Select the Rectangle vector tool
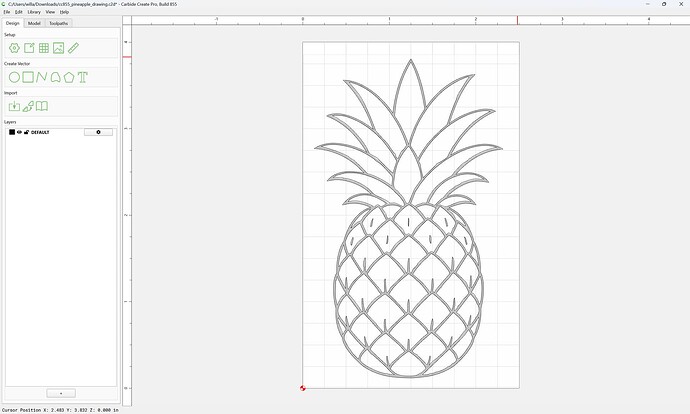The height and width of the screenshot is (414, 690). point(28,77)
